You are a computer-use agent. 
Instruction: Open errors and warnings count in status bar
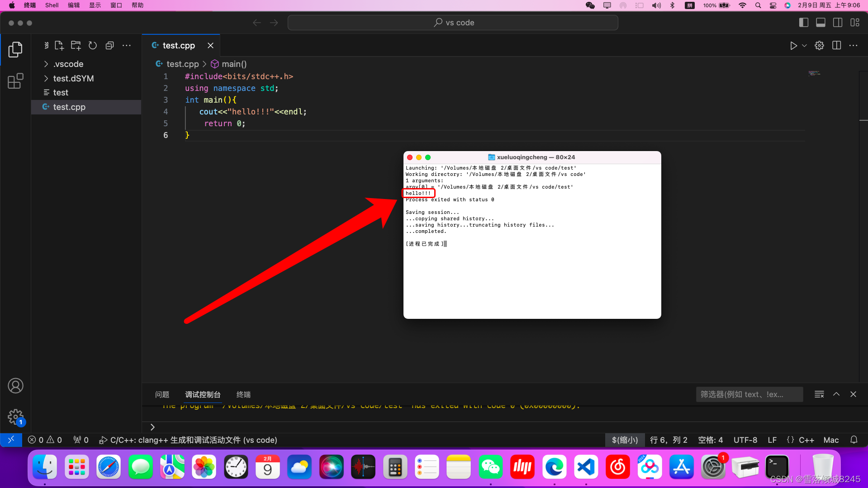click(x=45, y=440)
